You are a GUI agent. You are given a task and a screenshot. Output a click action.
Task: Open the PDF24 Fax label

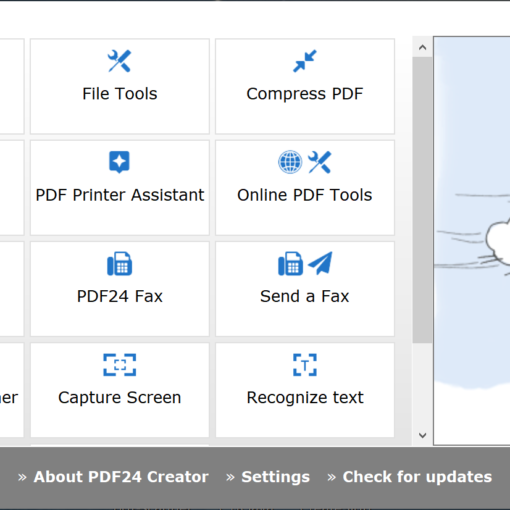pos(120,297)
